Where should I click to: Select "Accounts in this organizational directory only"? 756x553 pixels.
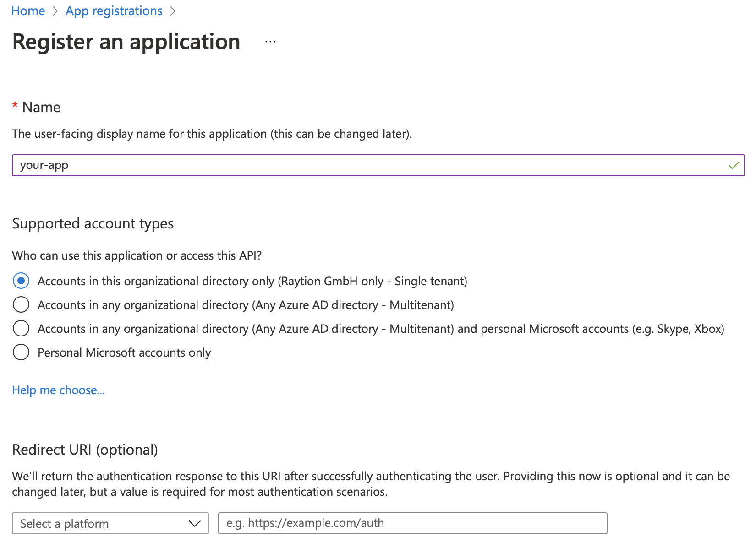point(21,281)
